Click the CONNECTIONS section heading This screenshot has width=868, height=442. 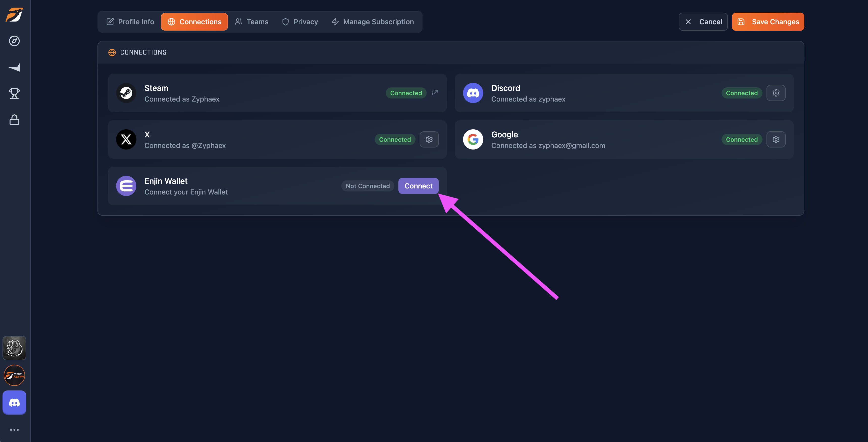click(x=143, y=53)
